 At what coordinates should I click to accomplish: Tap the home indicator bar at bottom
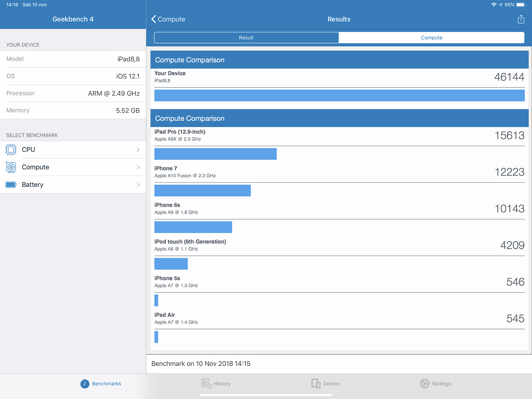[x=266, y=395]
